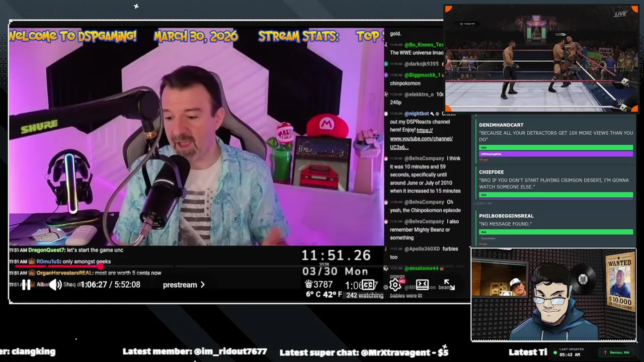
Task: Click the LIVE badge on game preview
Action: pyautogui.click(x=620, y=14)
